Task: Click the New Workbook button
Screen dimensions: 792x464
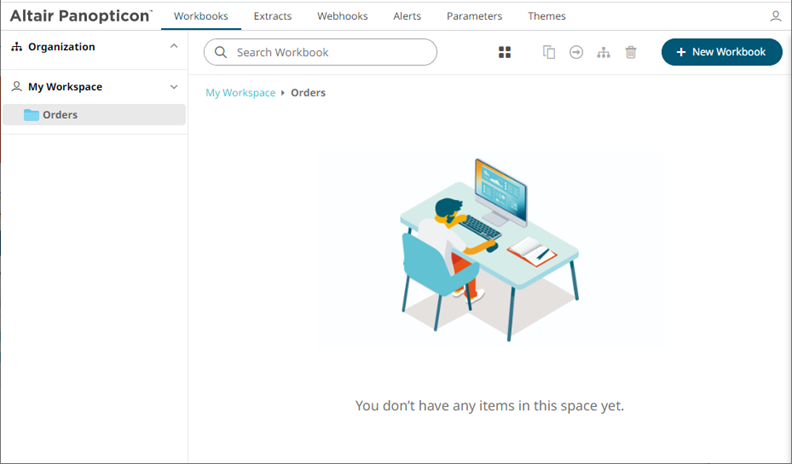Action: coord(722,52)
